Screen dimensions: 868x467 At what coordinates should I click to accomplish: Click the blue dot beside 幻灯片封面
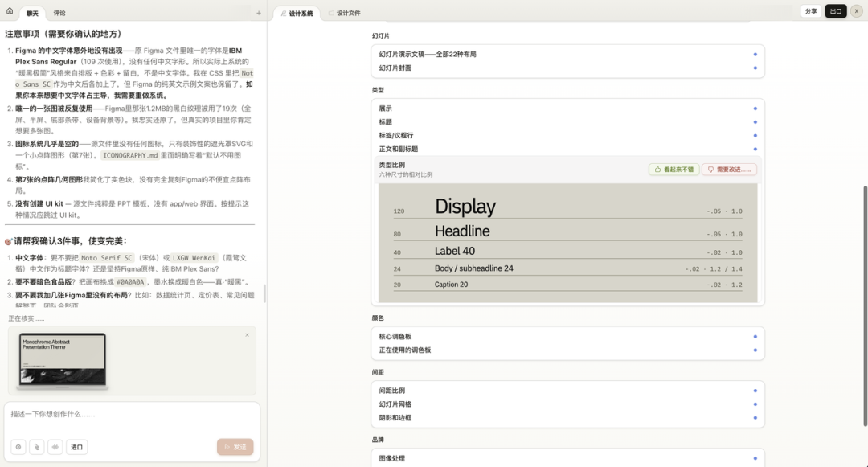click(x=755, y=68)
